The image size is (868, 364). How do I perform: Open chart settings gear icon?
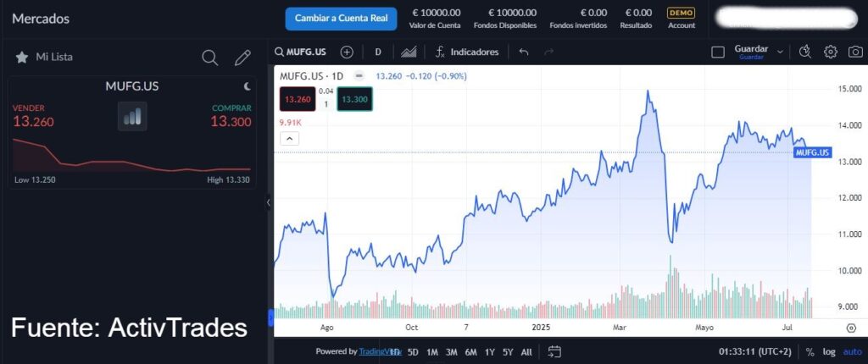(831, 52)
